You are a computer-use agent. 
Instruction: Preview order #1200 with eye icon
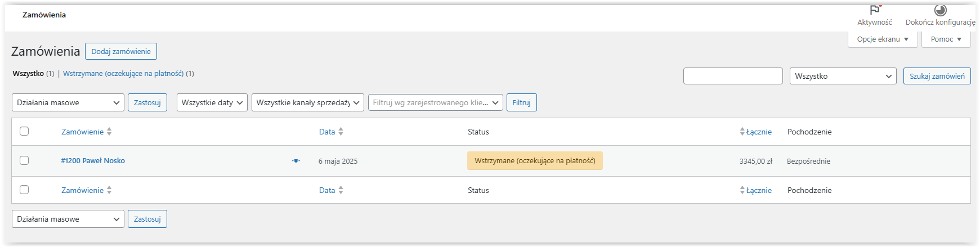[296, 161]
